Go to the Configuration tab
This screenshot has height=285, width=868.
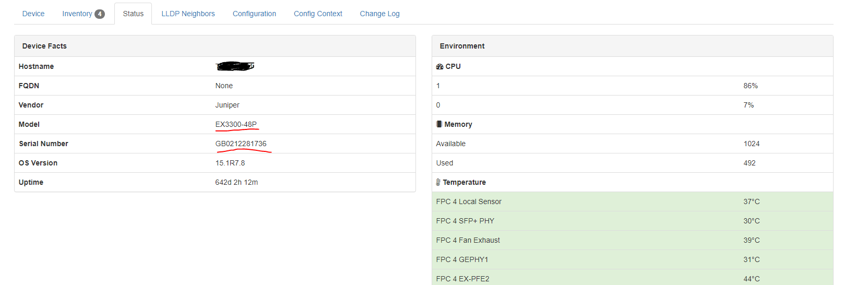point(254,14)
